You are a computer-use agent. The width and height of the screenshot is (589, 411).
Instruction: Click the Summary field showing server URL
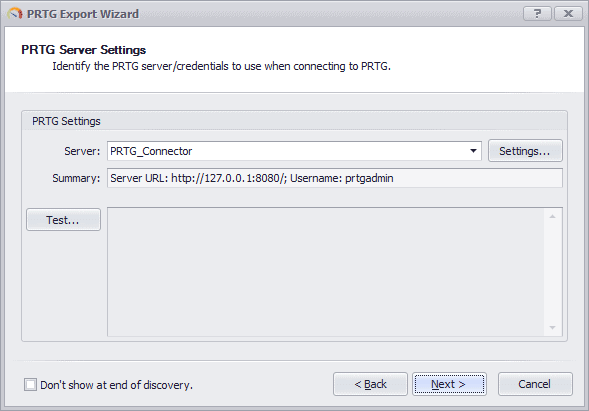[335, 178]
